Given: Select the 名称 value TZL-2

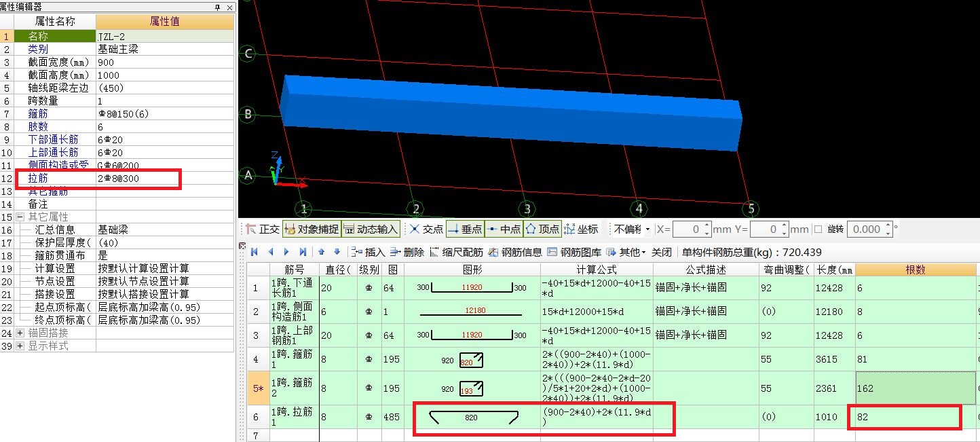Looking at the screenshot, I should coord(165,36).
